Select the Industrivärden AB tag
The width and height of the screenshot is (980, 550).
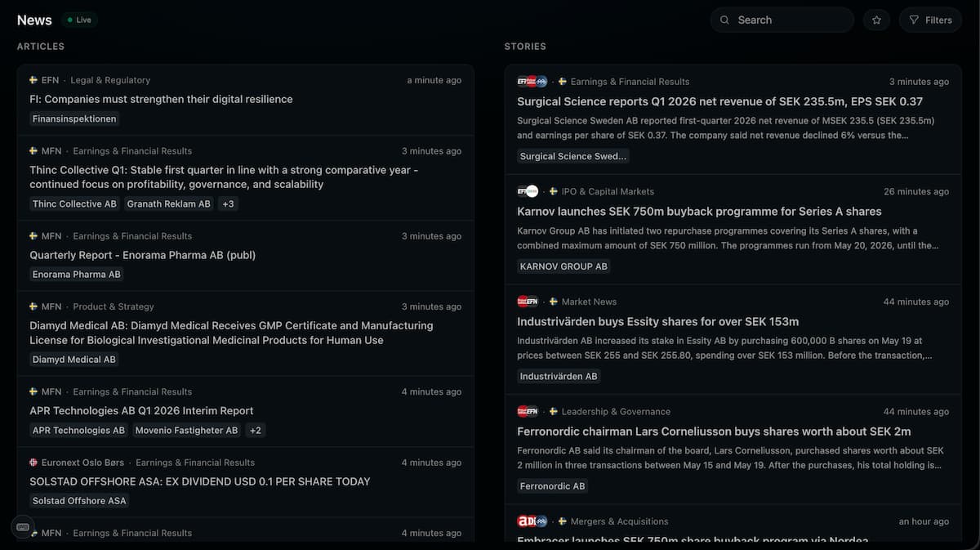[x=559, y=377]
